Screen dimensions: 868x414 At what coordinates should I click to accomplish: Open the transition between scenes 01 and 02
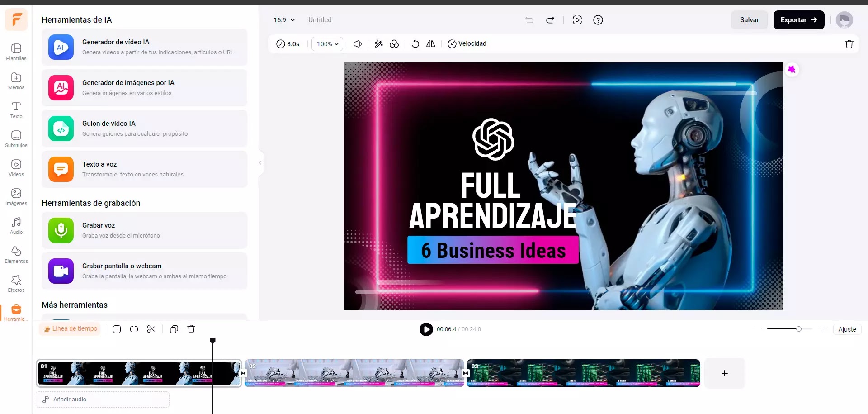pos(243,373)
